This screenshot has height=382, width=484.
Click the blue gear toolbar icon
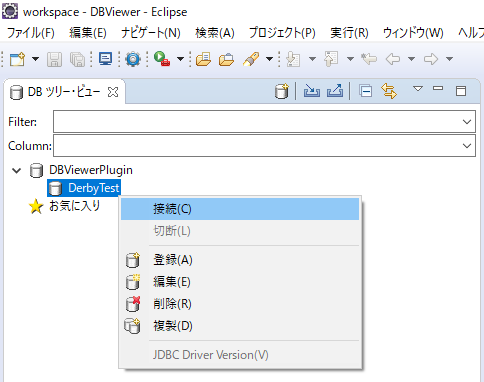point(133,59)
